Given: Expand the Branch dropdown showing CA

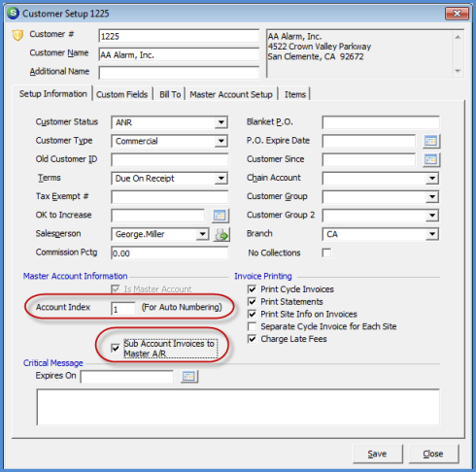Looking at the screenshot, I should [432, 234].
